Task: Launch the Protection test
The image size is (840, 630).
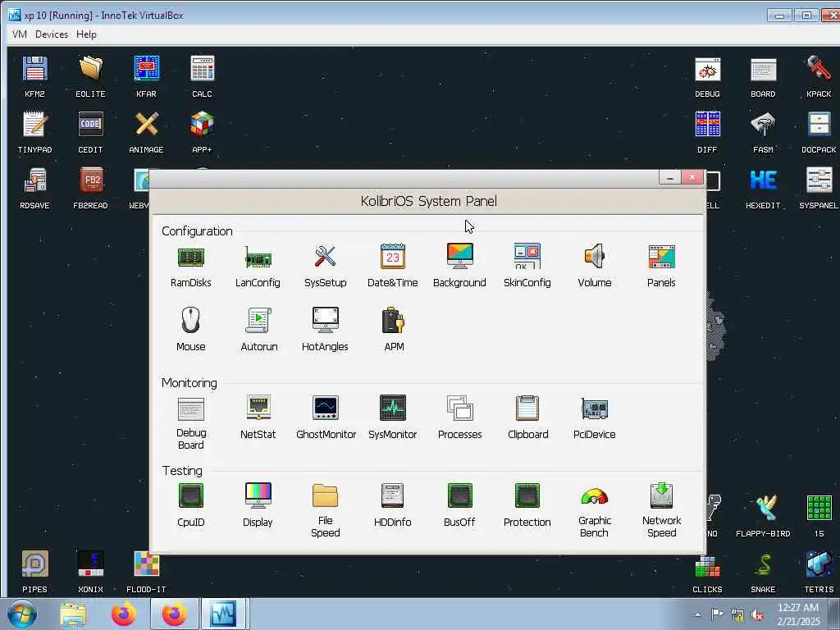Action: (527, 505)
